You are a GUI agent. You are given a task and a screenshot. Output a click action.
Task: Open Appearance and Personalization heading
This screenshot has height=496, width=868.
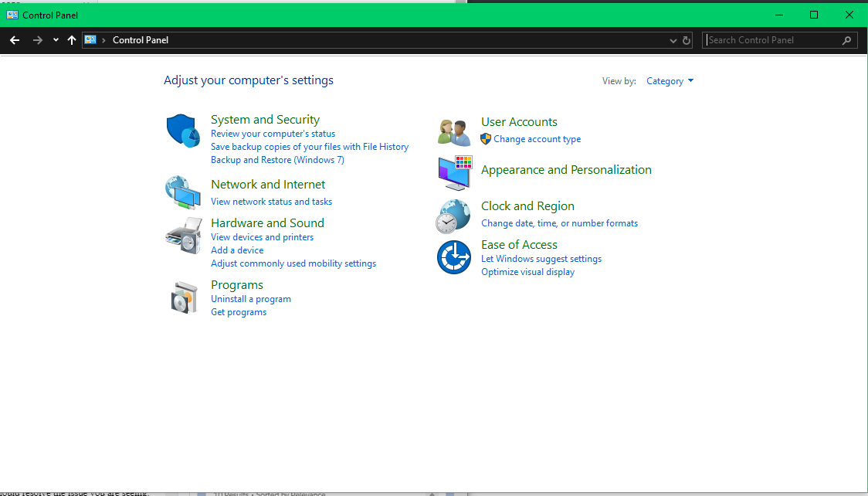566,170
